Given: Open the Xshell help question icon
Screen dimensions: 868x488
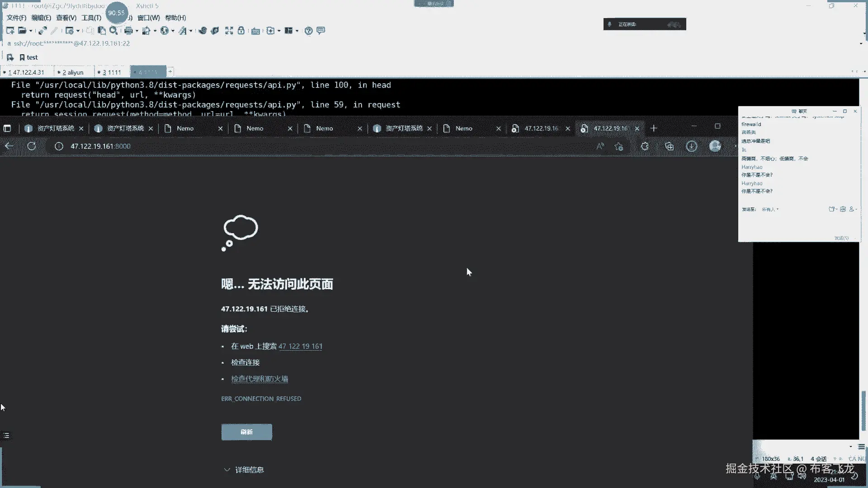Looking at the screenshot, I should 308,31.
